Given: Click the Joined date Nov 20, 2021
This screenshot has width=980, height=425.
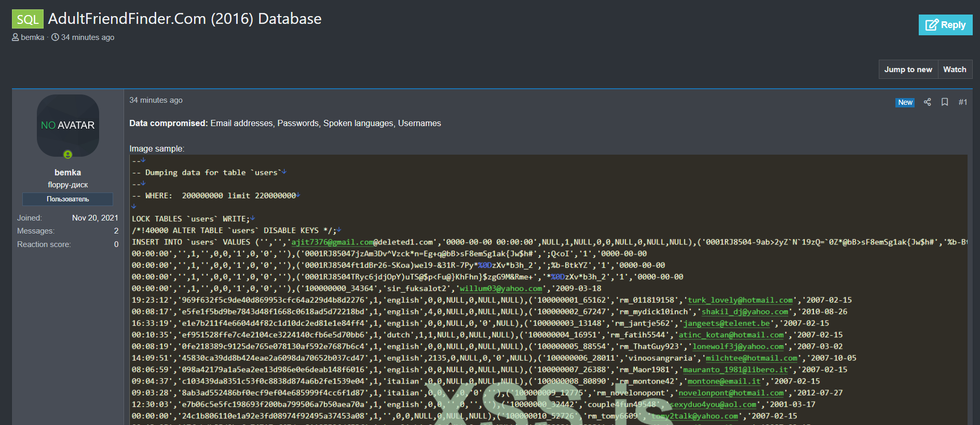Looking at the screenshot, I should (x=95, y=218).
